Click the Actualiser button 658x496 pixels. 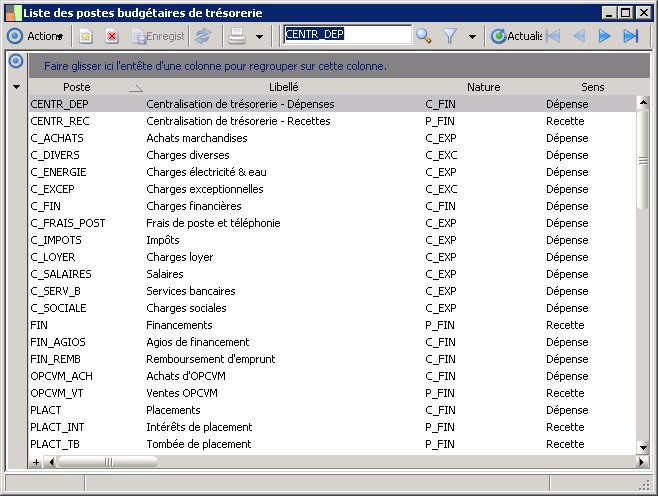[516, 36]
